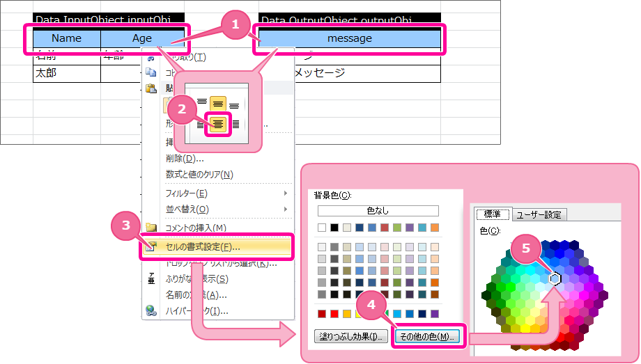The width and height of the screenshot is (641, 364).
Task: Open the 並べ替え(O) menu item
Action: pyautogui.click(x=187, y=209)
